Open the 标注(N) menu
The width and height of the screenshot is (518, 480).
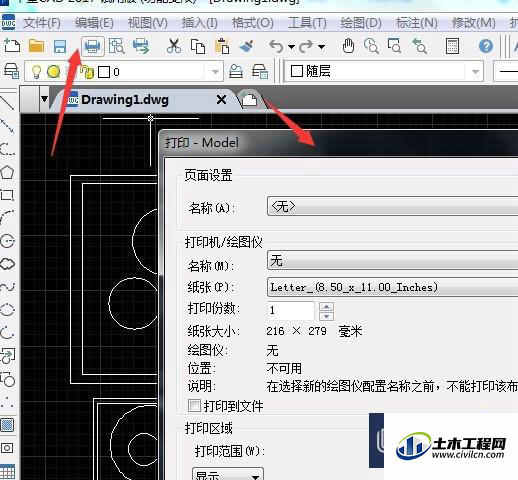417,23
